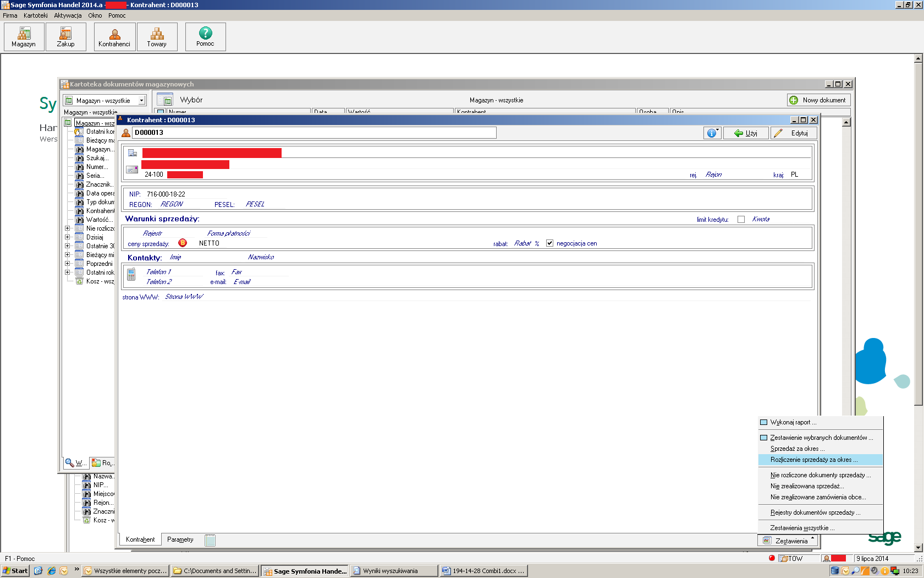
Task: Expand the Zestawienia dropdown button
Action: click(x=788, y=541)
